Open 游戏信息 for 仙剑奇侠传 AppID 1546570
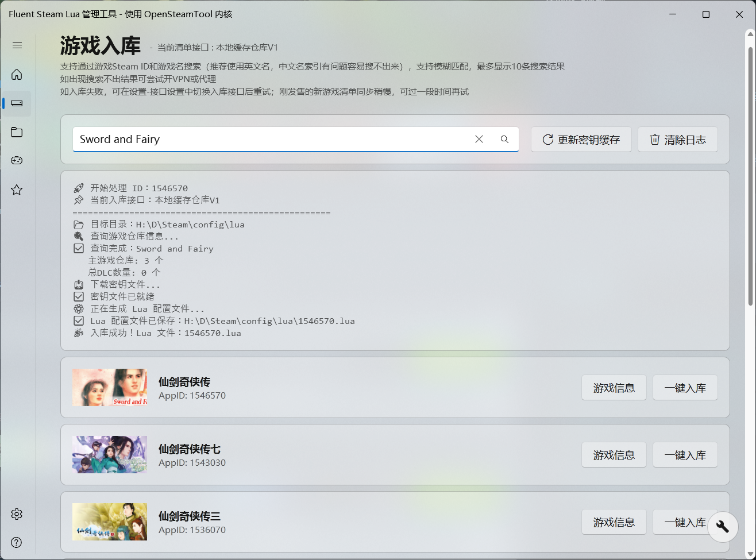 [614, 388]
